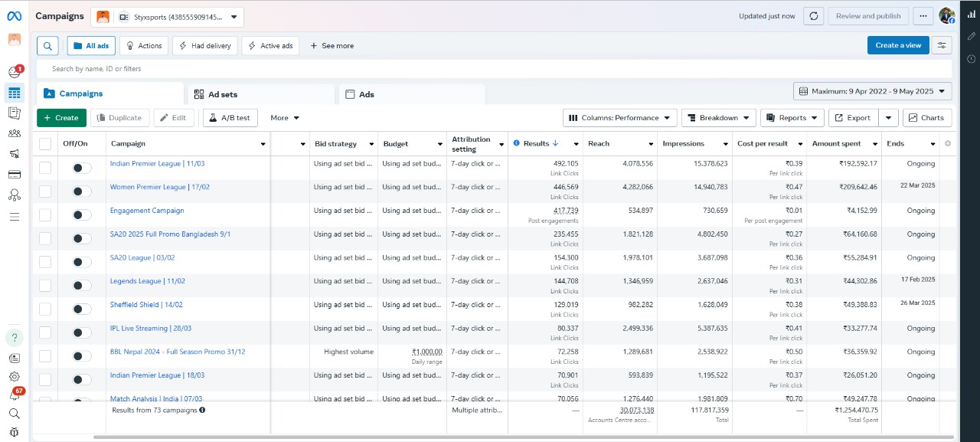Tick the select-all checkbox in table header
This screenshot has height=442, width=980.
pos(45,144)
